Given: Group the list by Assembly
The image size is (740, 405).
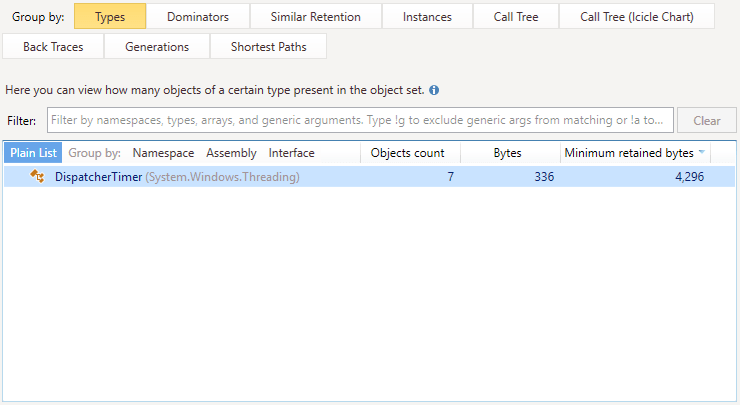Looking at the screenshot, I should click(231, 153).
